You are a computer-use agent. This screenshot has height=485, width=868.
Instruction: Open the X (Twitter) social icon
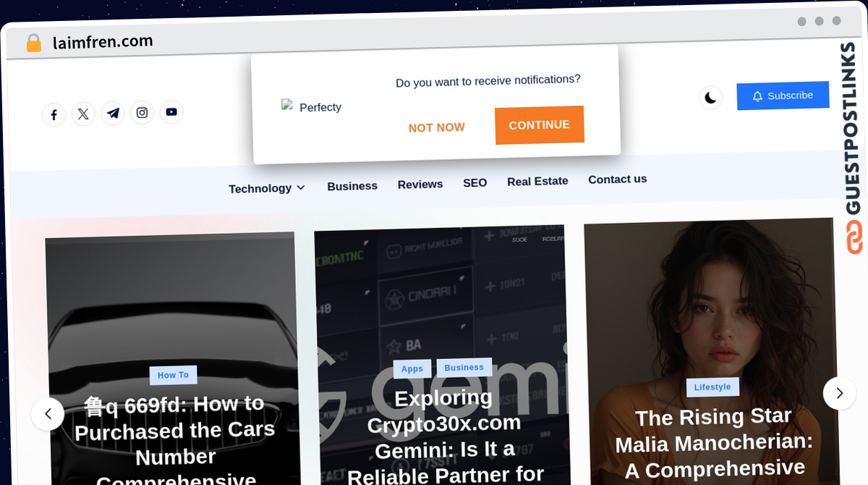point(83,114)
